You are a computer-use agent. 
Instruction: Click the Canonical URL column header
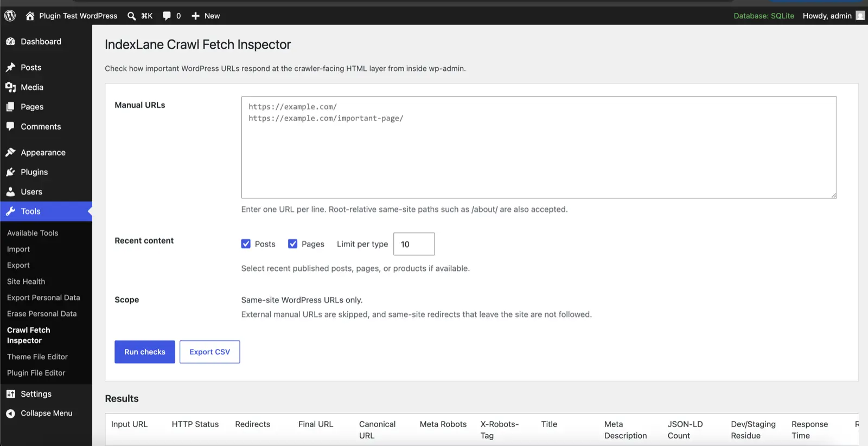pyautogui.click(x=377, y=430)
